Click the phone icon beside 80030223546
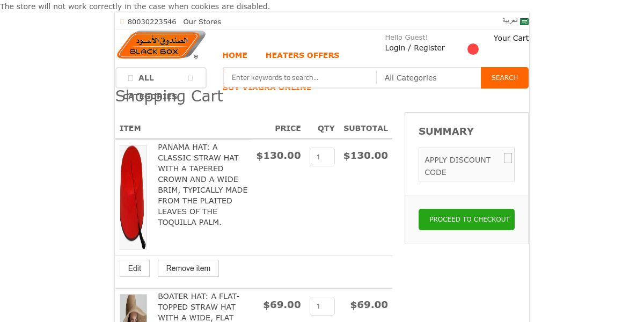 [122, 22]
